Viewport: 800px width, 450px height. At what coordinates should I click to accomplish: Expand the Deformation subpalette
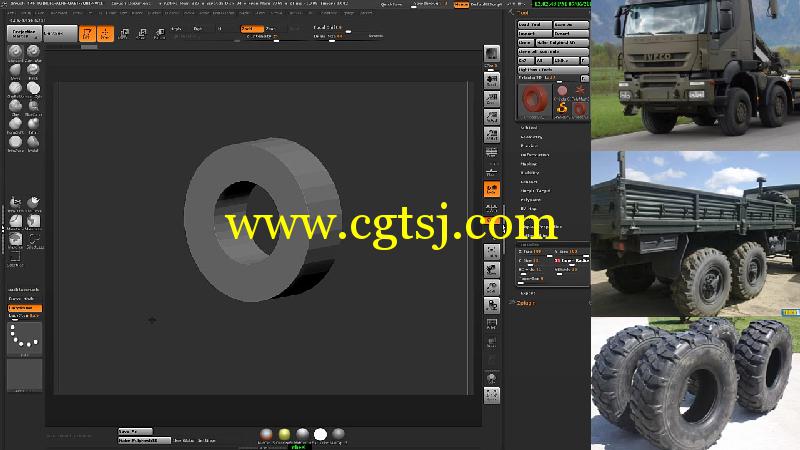535,155
